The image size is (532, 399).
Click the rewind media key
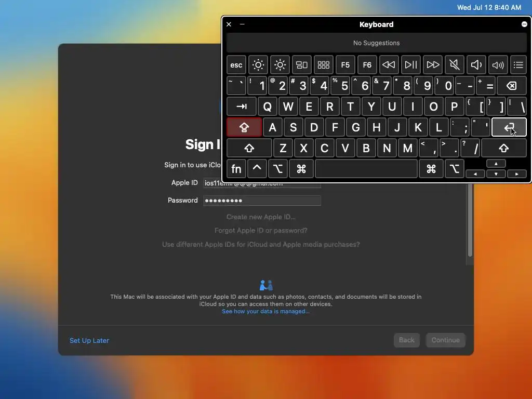(x=389, y=65)
